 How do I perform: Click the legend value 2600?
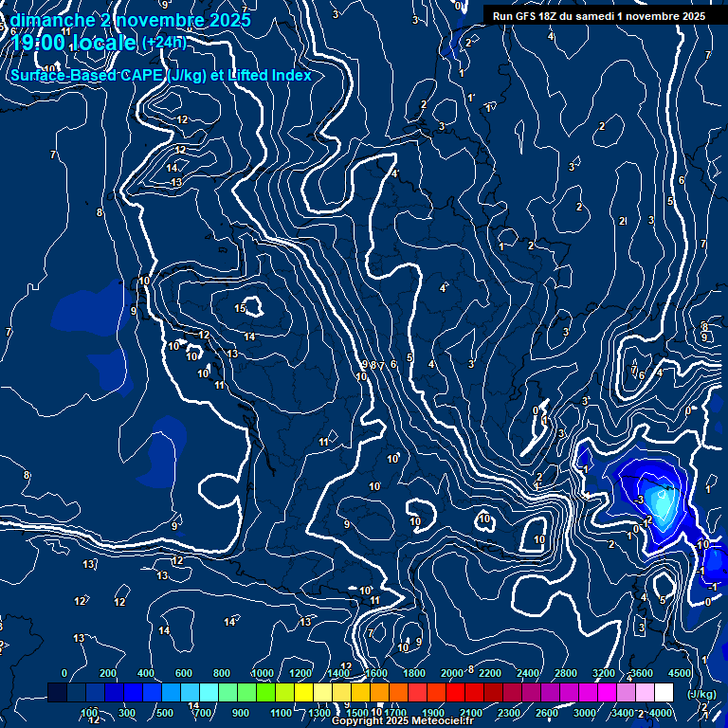pyautogui.click(x=547, y=713)
